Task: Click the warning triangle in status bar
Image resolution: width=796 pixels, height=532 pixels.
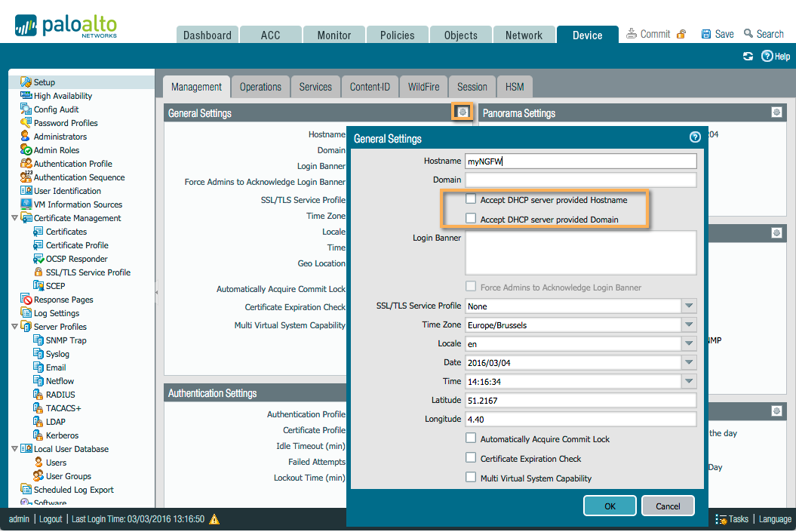Action: pyautogui.click(x=215, y=519)
